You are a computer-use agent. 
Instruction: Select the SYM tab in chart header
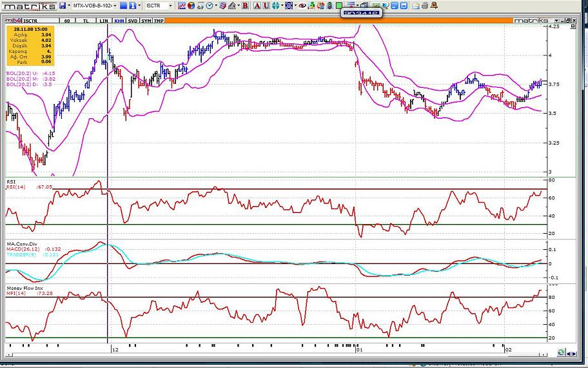tap(146, 21)
